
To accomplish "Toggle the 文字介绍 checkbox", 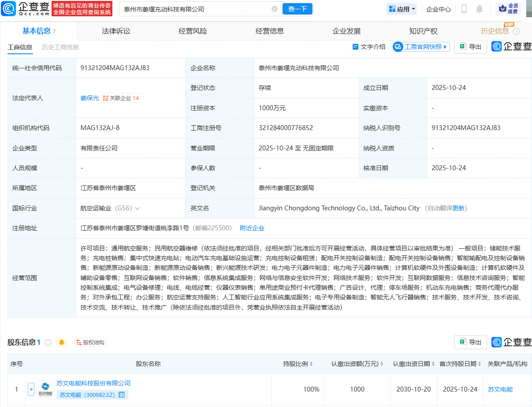I will (x=355, y=47).
